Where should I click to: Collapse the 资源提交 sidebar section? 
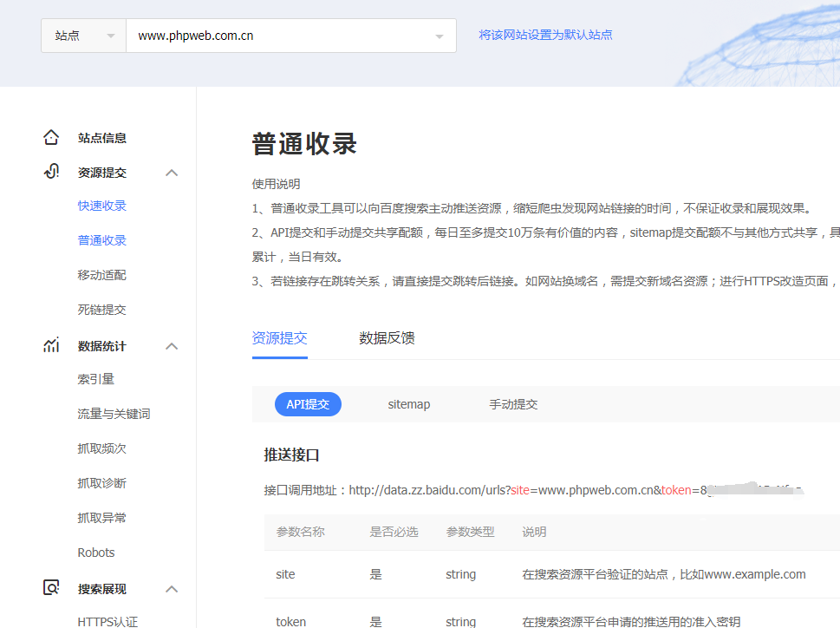tap(172, 173)
